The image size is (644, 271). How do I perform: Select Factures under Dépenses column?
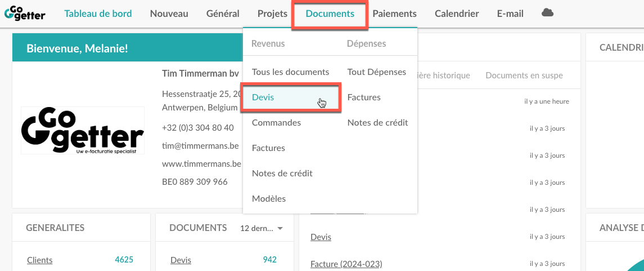coord(364,97)
